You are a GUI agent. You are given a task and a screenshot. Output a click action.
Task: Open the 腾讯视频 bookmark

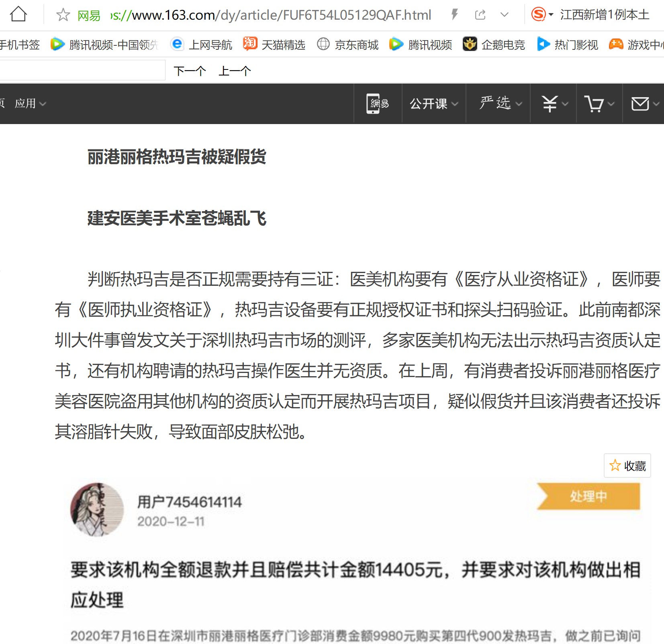pos(421,45)
